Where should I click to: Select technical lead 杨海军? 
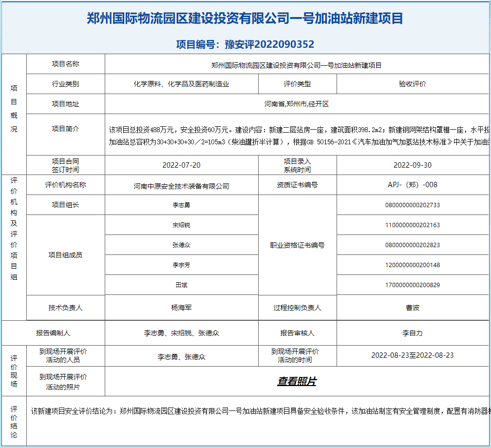[x=182, y=308]
